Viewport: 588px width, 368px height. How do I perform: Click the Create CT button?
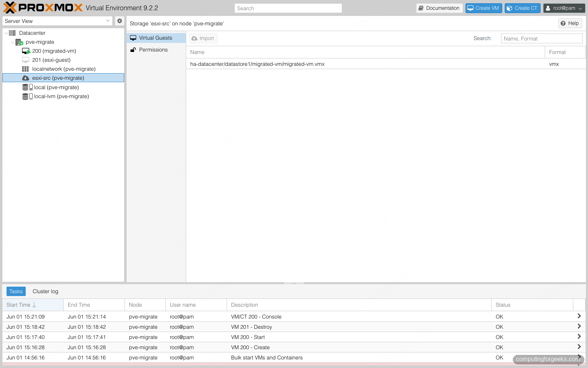(x=522, y=8)
